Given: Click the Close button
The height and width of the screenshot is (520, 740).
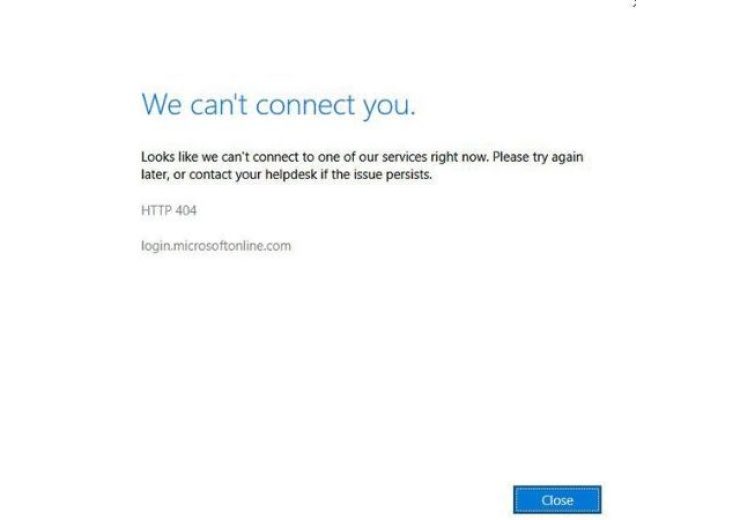Looking at the screenshot, I should click(557, 500).
